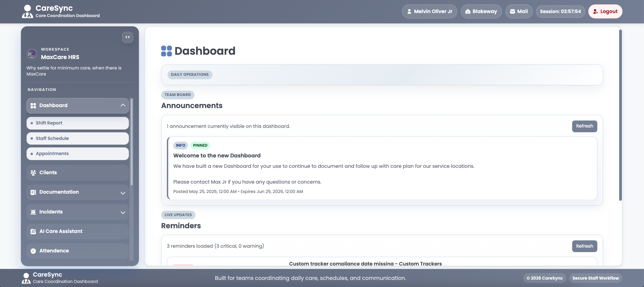Click 'Welcome to the new Dashboard' title
Screen dimensions: 644x287
(217, 155)
